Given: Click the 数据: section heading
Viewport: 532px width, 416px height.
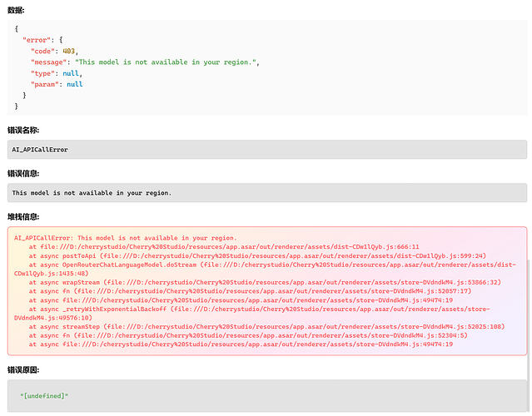Looking at the screenshot, I should (x=16, y=10).
